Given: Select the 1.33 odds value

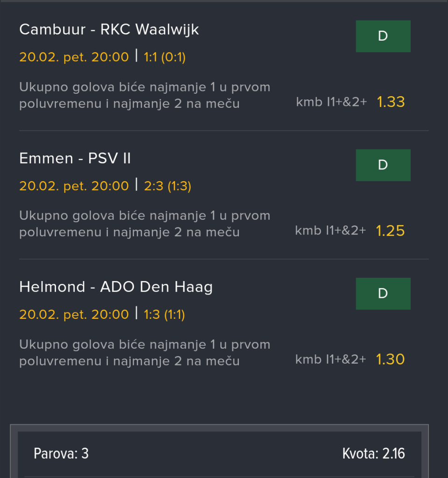Looking at the screenshot, I should click(x=391, y=102).
